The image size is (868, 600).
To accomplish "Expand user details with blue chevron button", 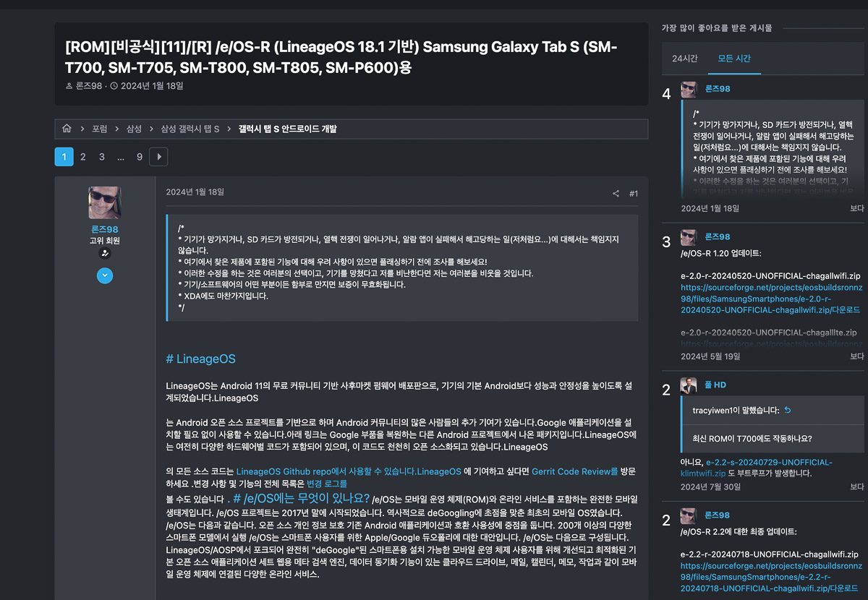I will (x=105, y=275).
